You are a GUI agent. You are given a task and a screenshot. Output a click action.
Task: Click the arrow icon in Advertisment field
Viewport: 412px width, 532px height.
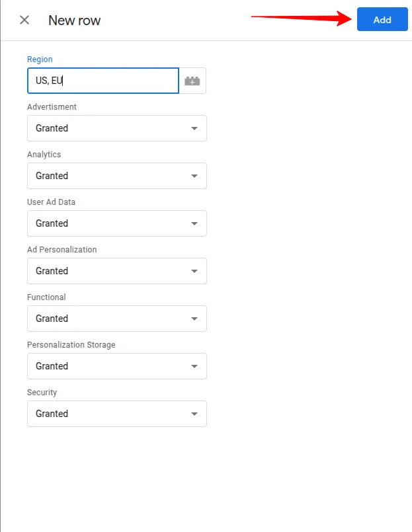pyautogui.click(x=194, y=128)
